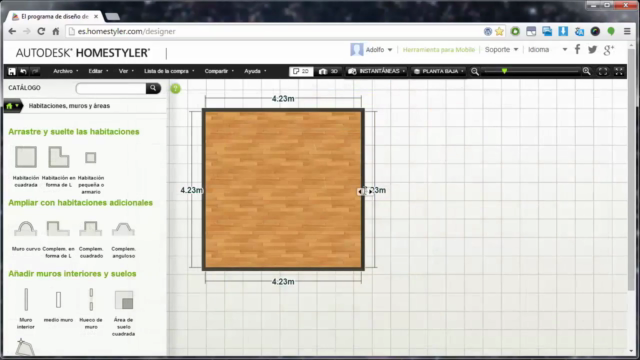Expand the Planta Baja floor dropdown
This screenshot has width=640, height=360.
click(x=438, y=71)
